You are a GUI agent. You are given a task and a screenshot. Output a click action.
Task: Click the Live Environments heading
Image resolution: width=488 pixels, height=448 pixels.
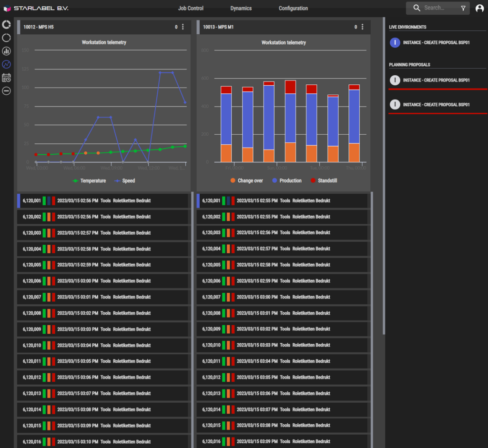[408, 27]
